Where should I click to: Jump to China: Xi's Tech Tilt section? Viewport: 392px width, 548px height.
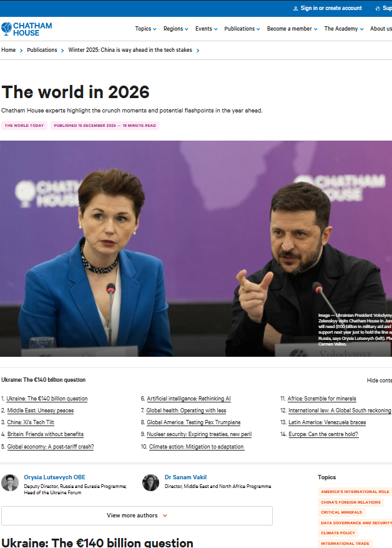pyautogui.click(x=31, y=422)
